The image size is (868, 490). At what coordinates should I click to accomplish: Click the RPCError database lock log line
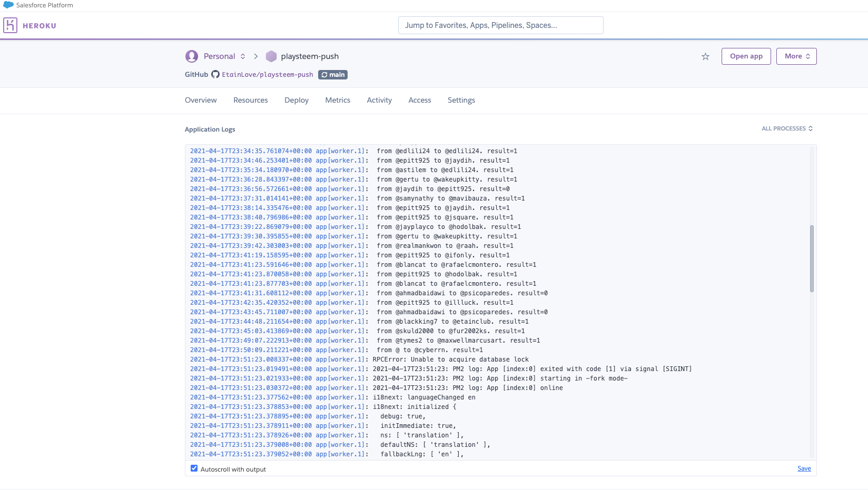[359, 359]
